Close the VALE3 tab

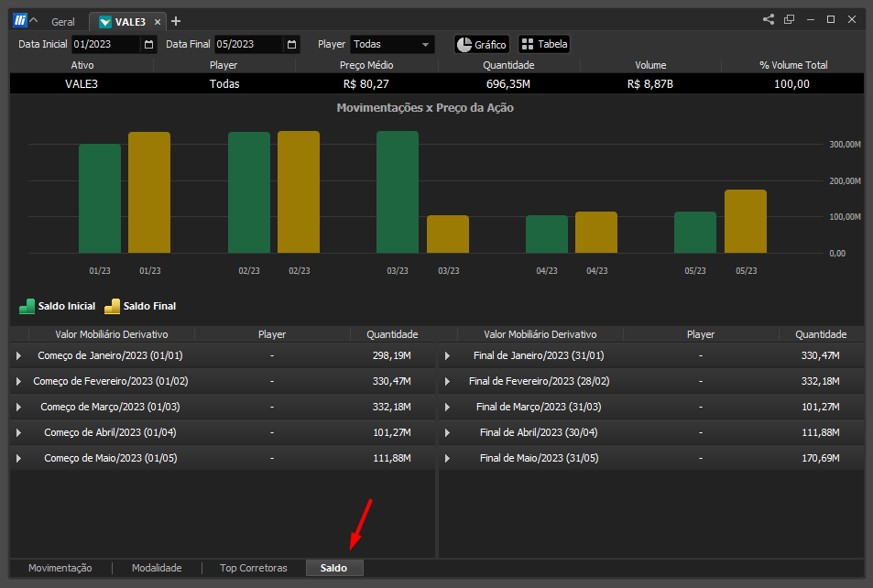158,22
